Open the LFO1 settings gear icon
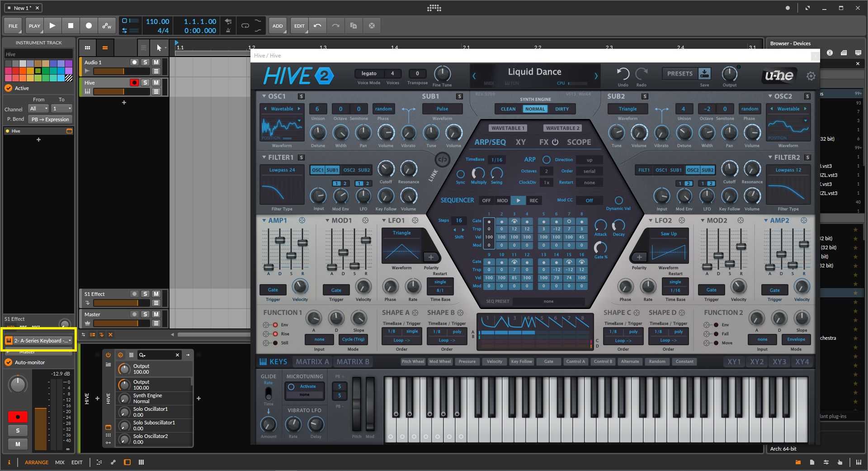This screenshot has height=471, width=868. [x=415, y=220]
